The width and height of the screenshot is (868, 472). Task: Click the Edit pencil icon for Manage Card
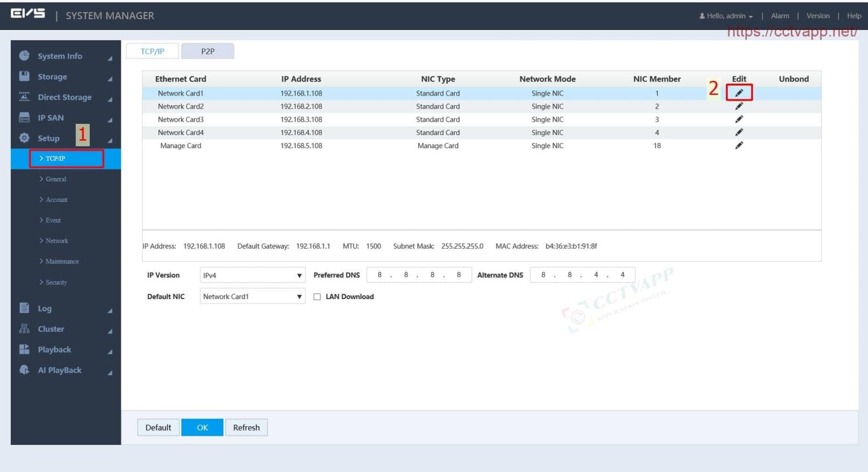coord(738,145)
